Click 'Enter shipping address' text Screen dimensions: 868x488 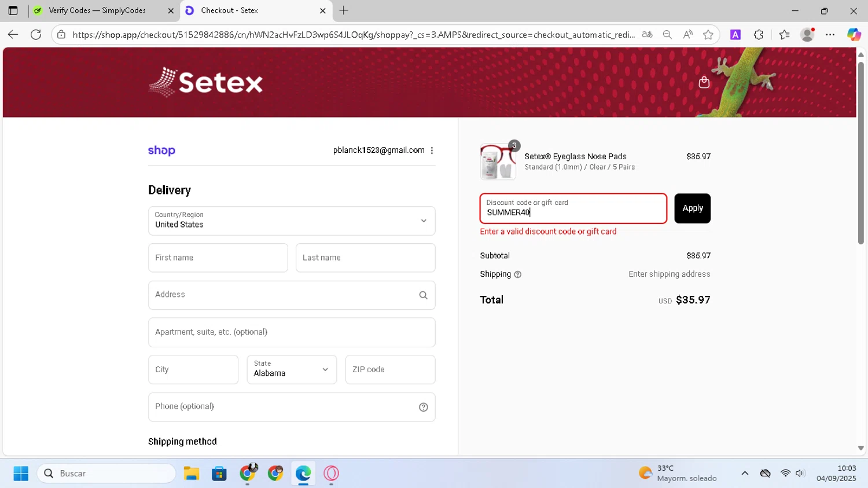point(669,274)
